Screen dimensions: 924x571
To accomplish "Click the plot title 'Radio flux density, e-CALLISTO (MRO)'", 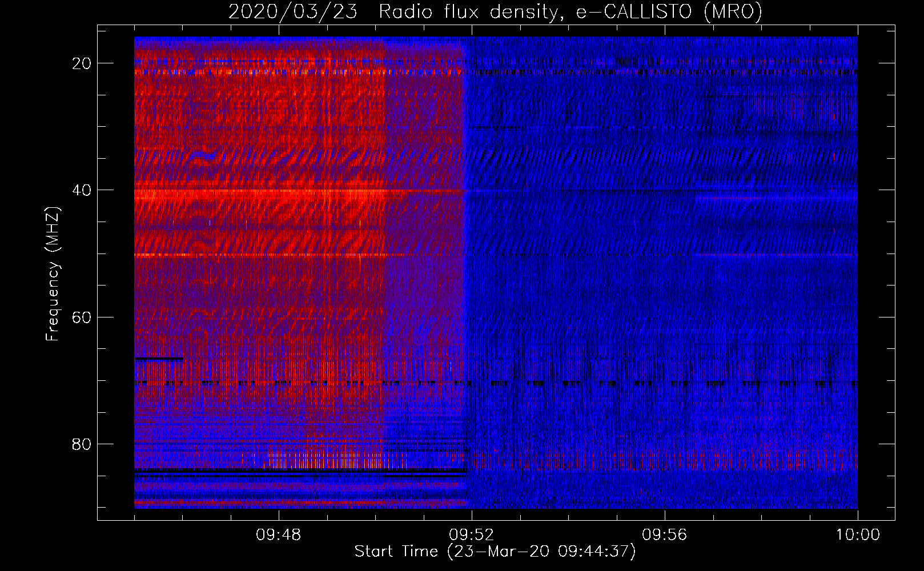I will [571, 11].
